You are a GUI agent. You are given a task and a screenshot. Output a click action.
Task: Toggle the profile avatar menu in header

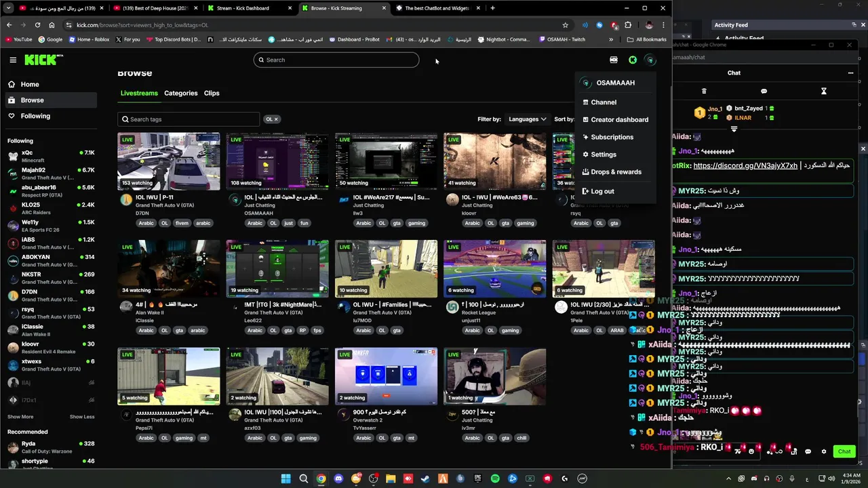coord(650,60)
